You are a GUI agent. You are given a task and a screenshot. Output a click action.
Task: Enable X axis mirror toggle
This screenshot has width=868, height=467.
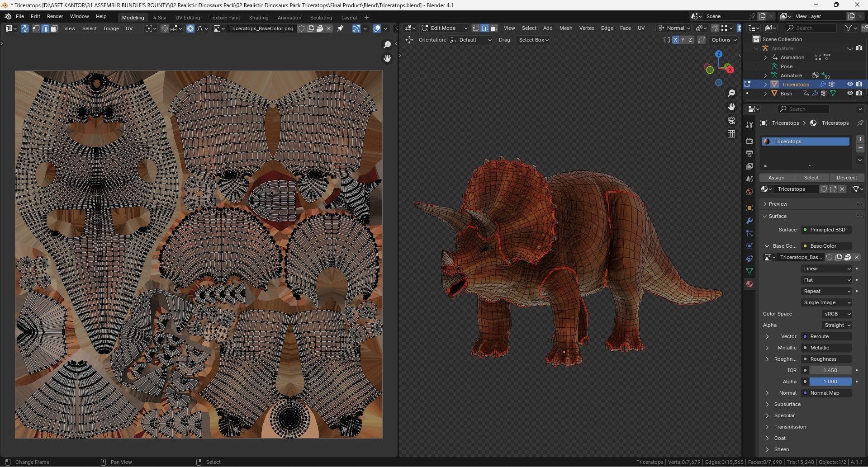(675, 40)
